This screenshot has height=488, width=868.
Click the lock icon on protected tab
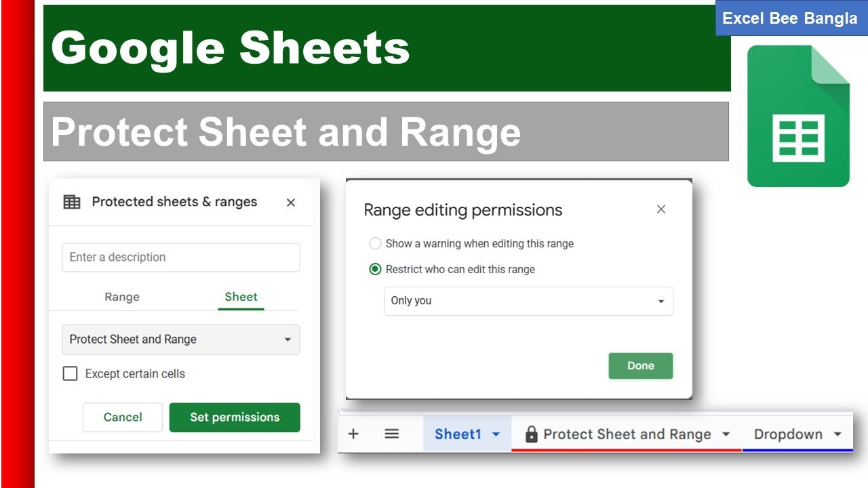pyautogui.click(x=531, y=434)
